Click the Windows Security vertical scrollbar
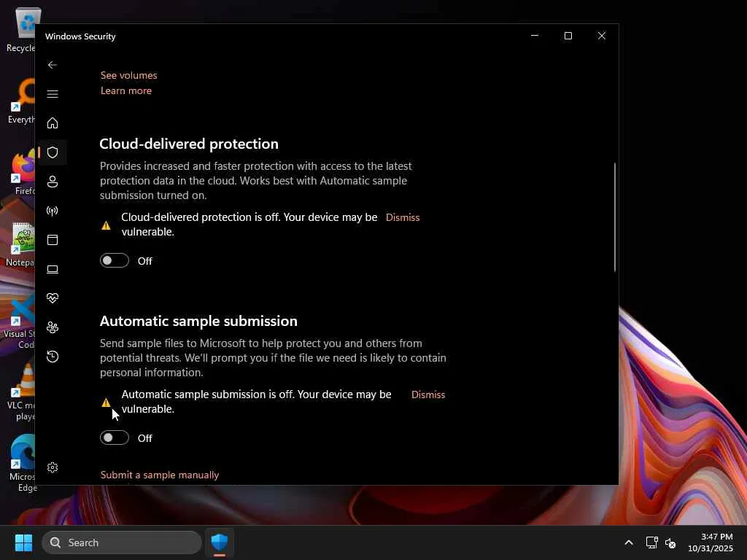The height and width of the screenshot is (560, 747). tap(614, 217)
